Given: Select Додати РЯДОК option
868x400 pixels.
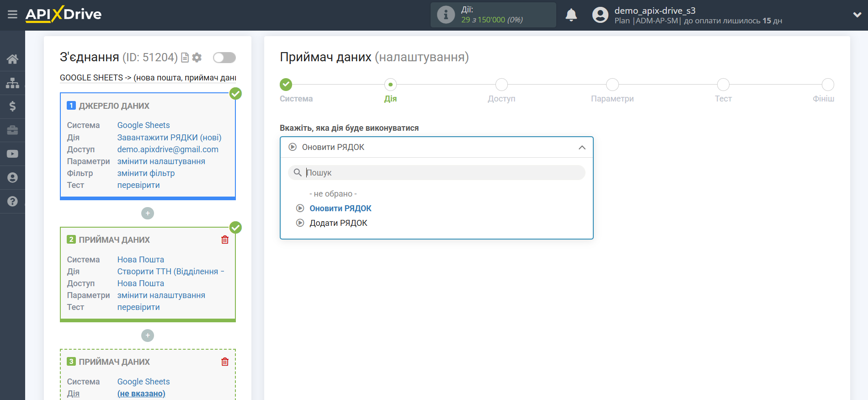Looking at the screenshot, I should point(338,223).
